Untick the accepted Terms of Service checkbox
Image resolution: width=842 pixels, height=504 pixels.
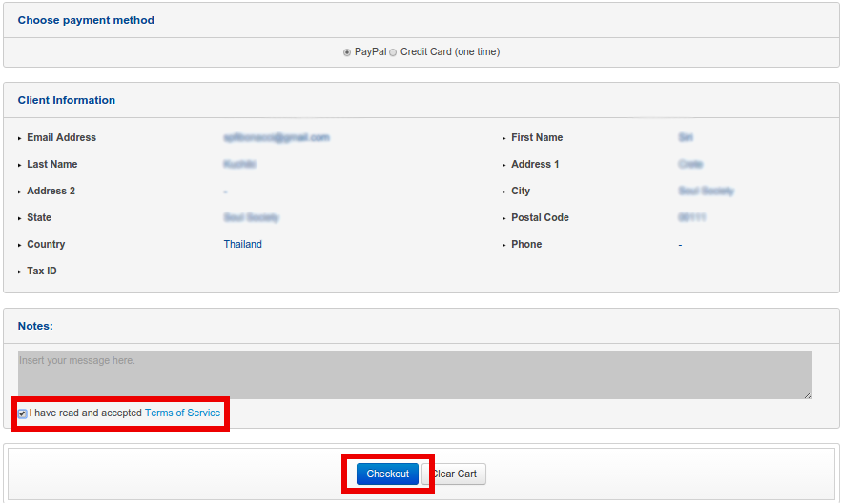click(x=22, y=413)
